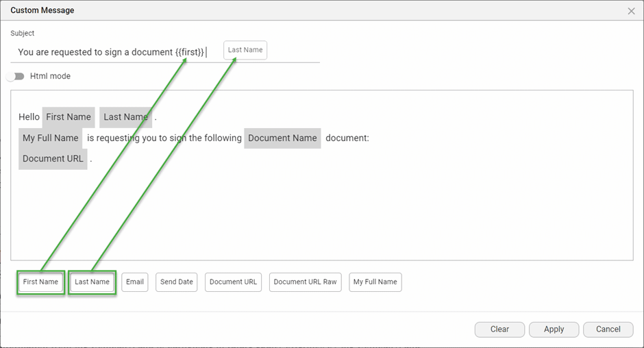Select the Document Name tag in the message

282,138
